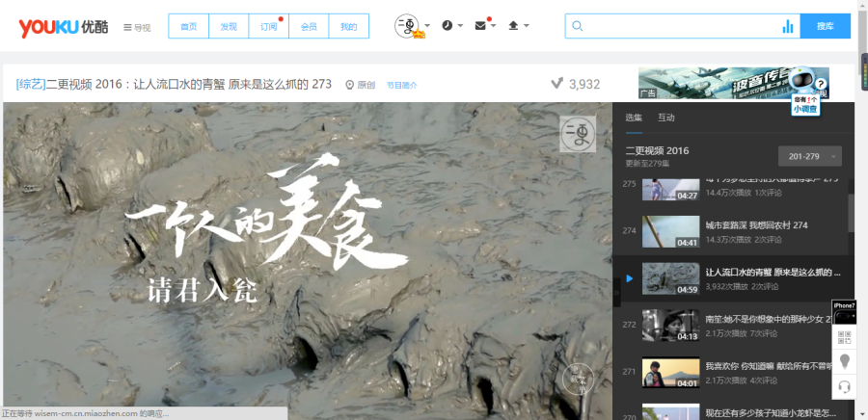Image resolution: width=868 pixels, height=420 pixels.
Task: Click the 更新至279集 update status text
Action: point(647,163)
